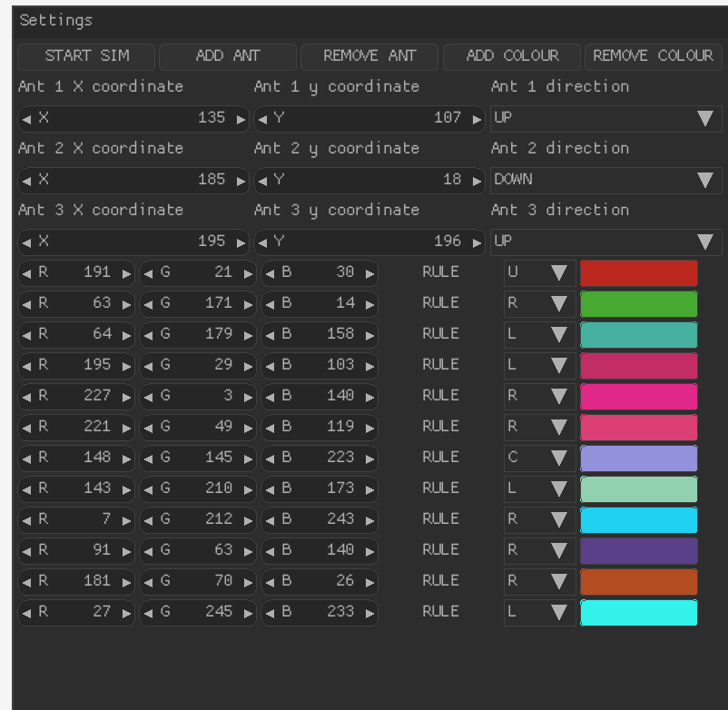Click the REMOVE ANT button

click(x=369, y=56)
